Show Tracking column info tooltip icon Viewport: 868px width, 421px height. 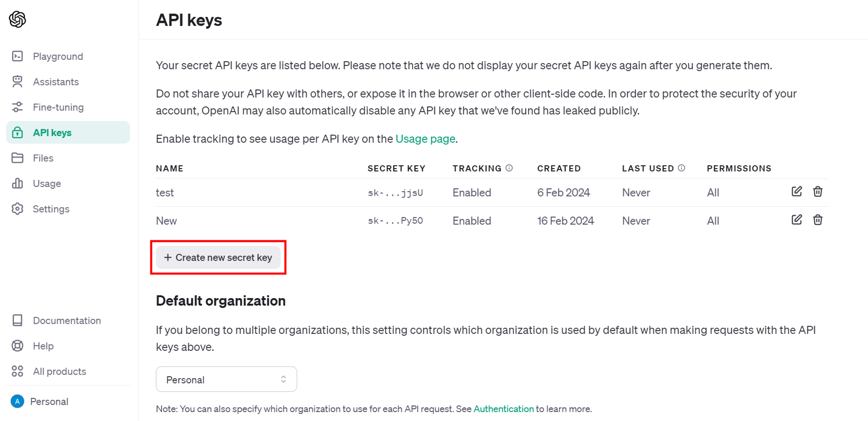(x=509, y=168)
